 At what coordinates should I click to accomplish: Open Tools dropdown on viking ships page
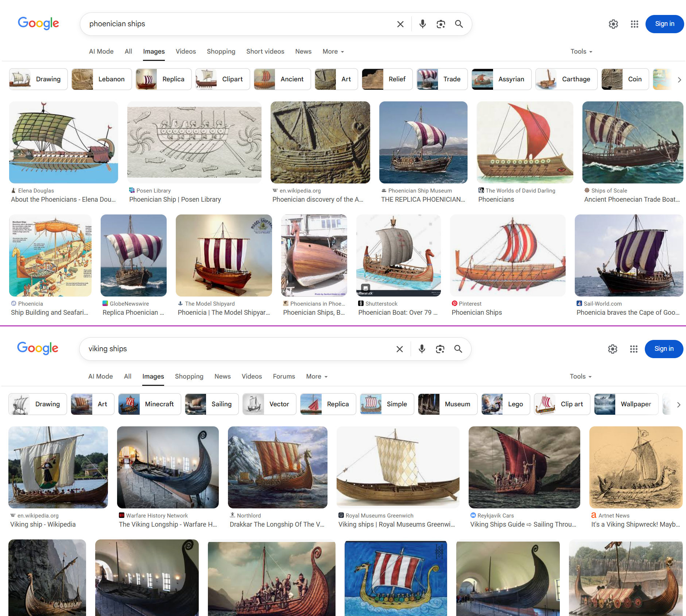coord(581,377)
